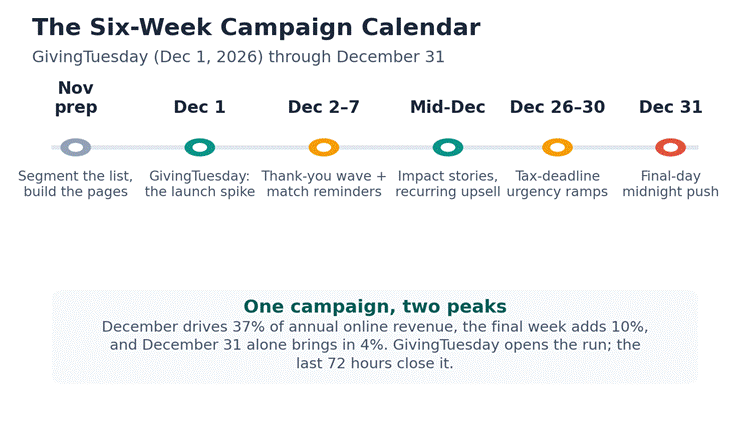Viewport: 750px width, 437px height.
Task: Click the orange Dec 2–7 marker circle
Action: tap(324, 147)
